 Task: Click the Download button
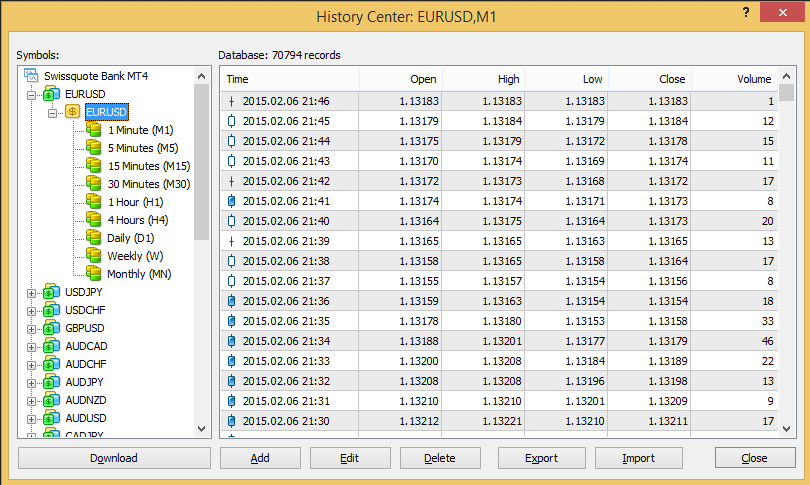click(x=114, y=458)
